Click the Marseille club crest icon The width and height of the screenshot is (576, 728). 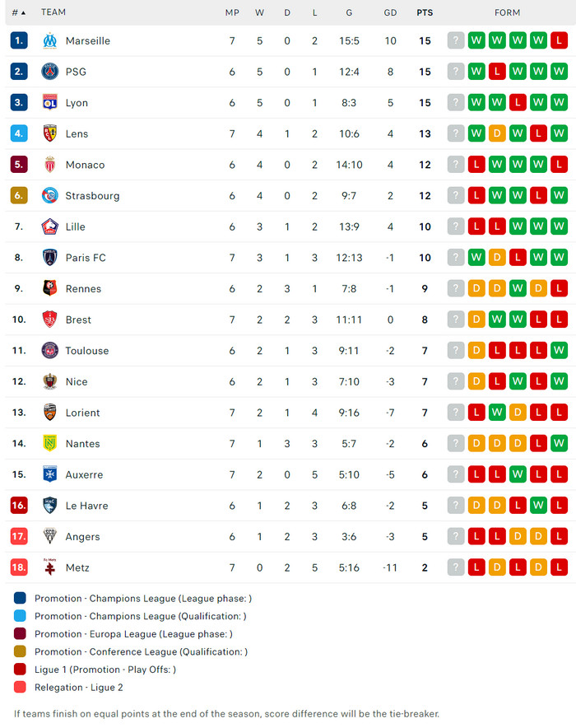tap(50, 40)
